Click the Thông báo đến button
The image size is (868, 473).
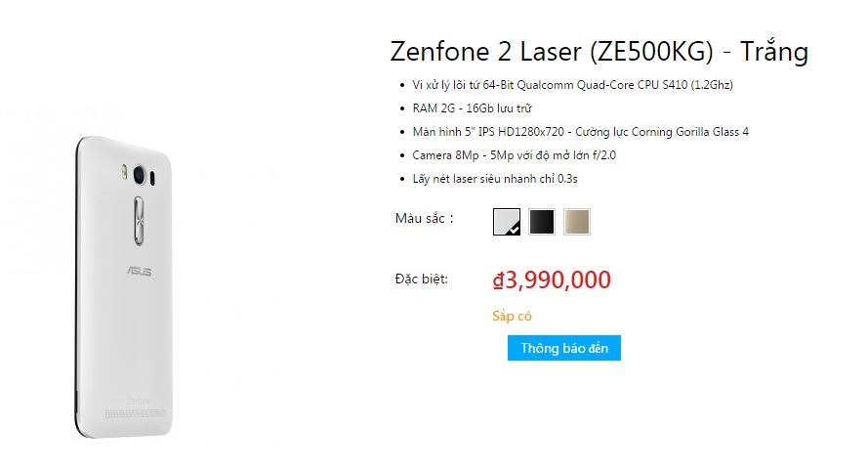click(x=564, y=348)
